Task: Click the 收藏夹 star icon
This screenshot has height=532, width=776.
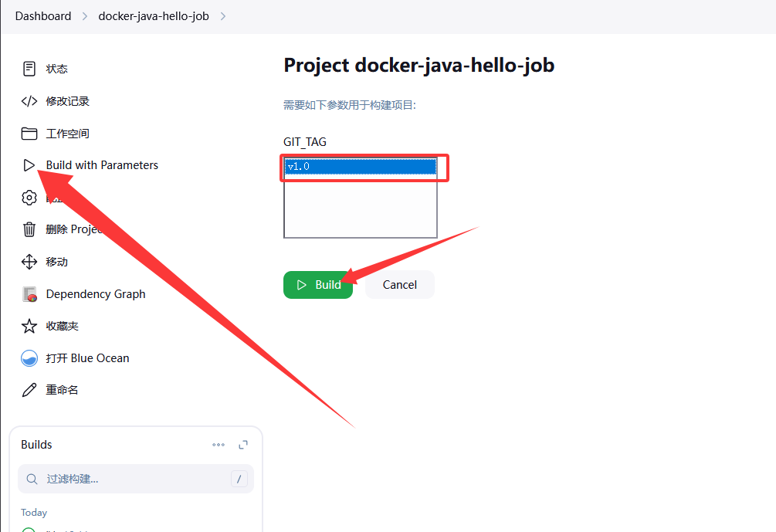Action: pyautogui.click(x=29, y=326)
